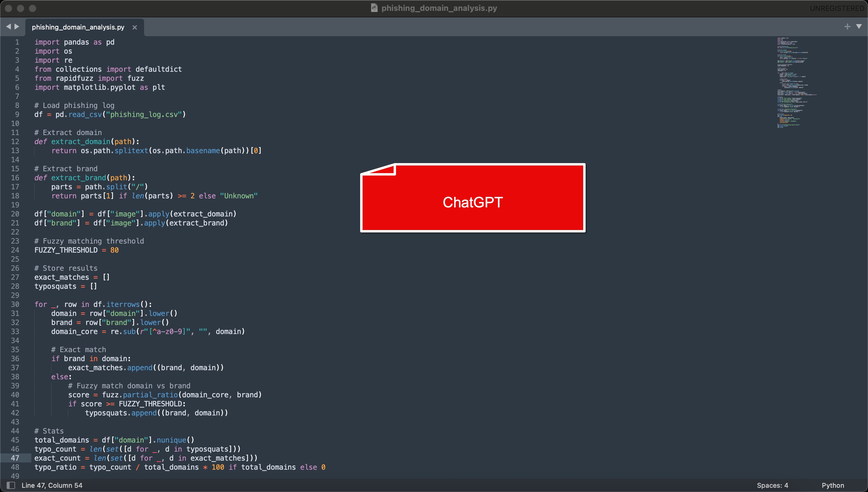Click the 'def extract_brand(path):' line
Image resolution: width=868 pixels, height=492 pixels.
(x=85, y=178)
